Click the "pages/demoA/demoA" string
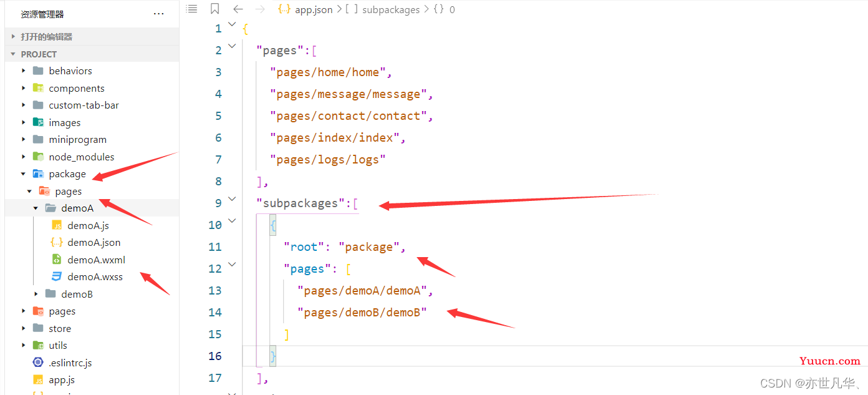This screenshot has width=868, height=395. tap(362, 291)
